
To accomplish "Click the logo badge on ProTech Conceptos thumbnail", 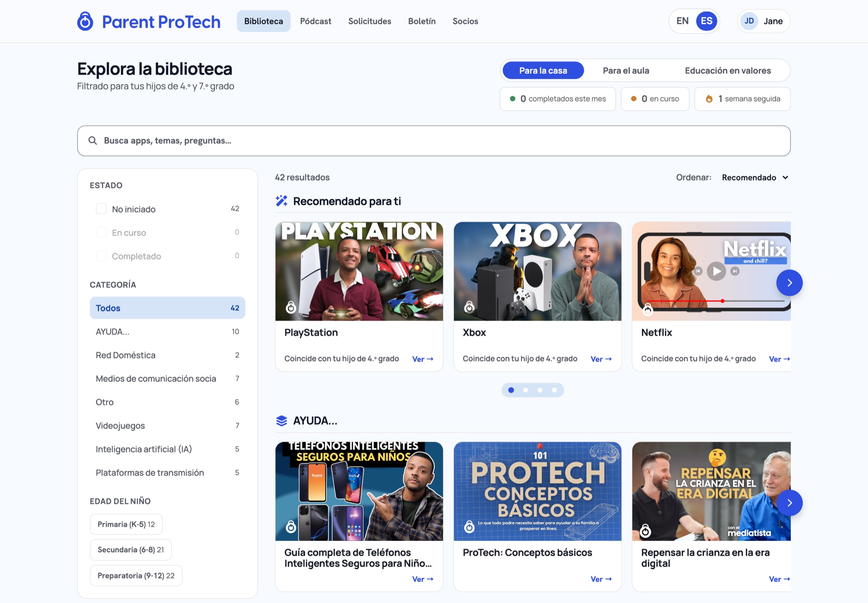I will click(x=469, y=527).
